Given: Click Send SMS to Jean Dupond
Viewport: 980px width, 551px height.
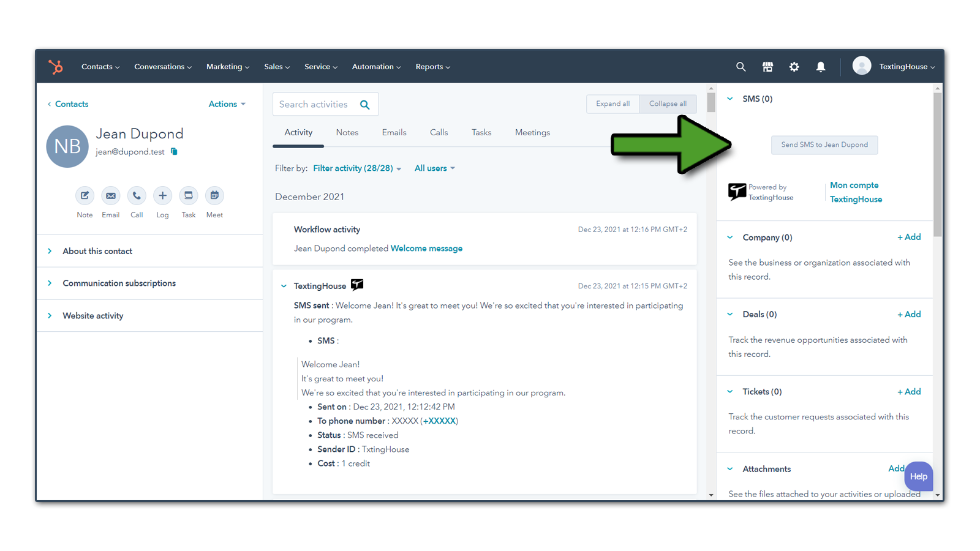Looking at the screenshot, I should point(824,144).
